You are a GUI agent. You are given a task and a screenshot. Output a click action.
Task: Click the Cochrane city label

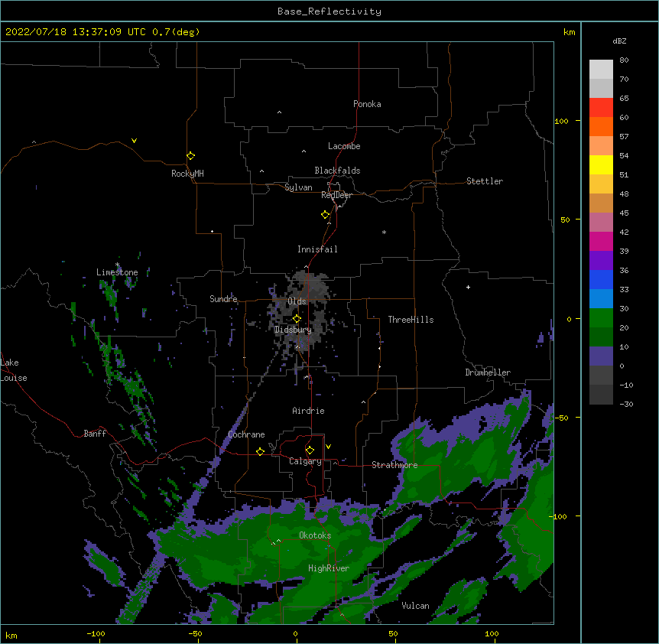pos(246,434)
